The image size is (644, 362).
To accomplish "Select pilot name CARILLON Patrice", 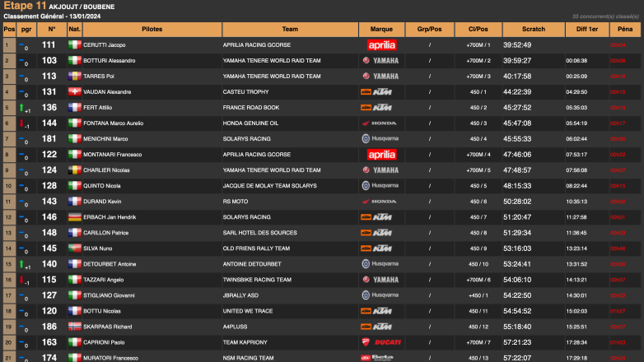I will click(106, 233).
